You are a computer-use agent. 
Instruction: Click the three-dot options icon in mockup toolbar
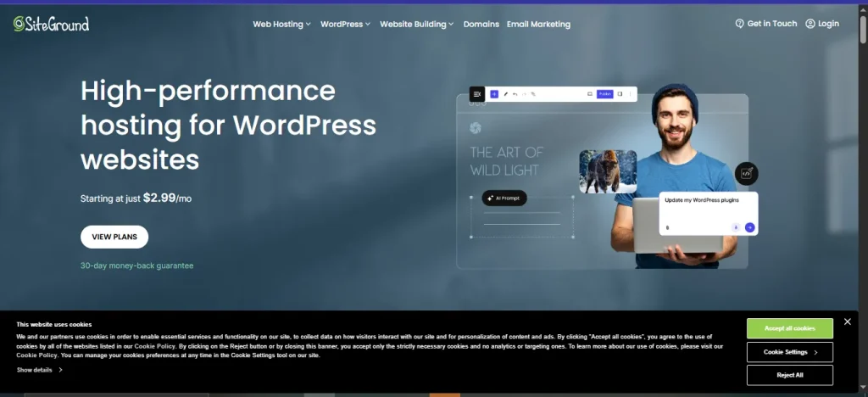[630, 94]
